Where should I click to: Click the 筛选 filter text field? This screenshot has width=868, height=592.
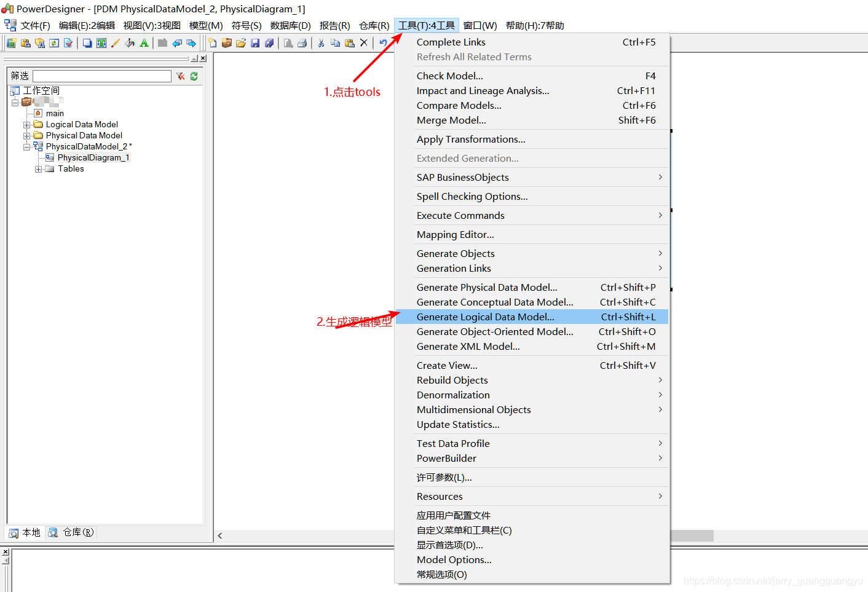(x=102, y=76)
